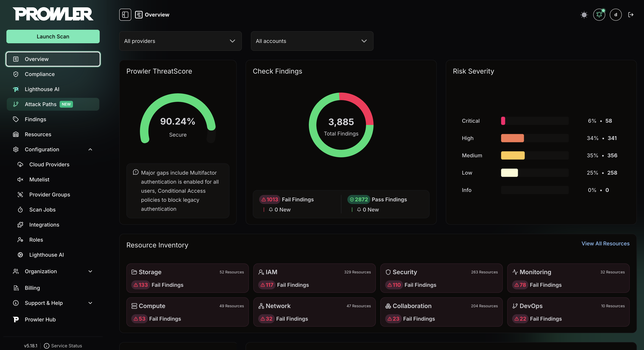The height and width of the screenshot is (350, 644).
Task: Switch theme with the sun icon
Action: tap(584, 15)
